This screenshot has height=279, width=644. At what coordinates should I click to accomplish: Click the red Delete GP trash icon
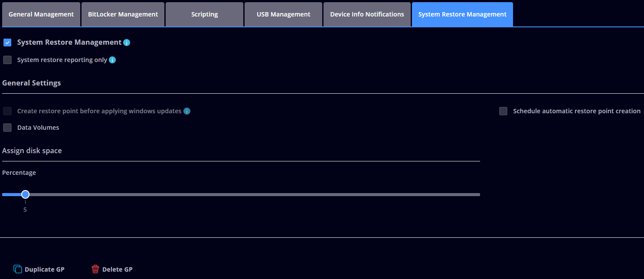click(95, 269)
